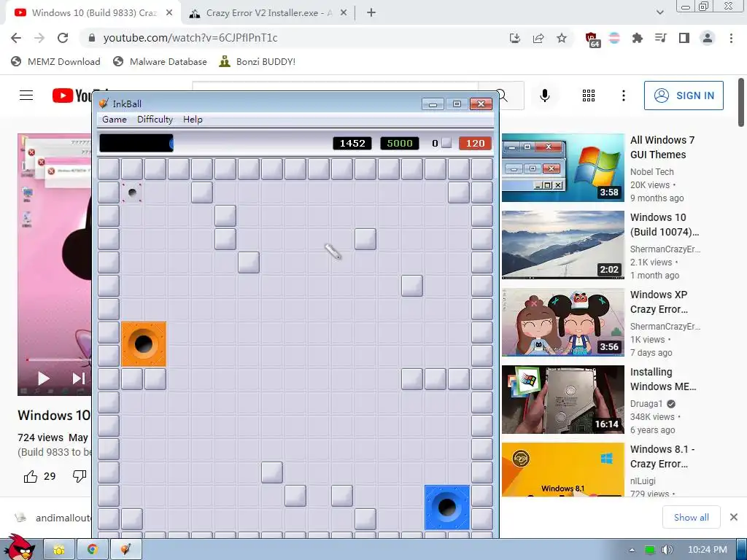This screenshot has height=560, width=747.
Task: Click the share page icon in the address bar
Action: point(538,38)
